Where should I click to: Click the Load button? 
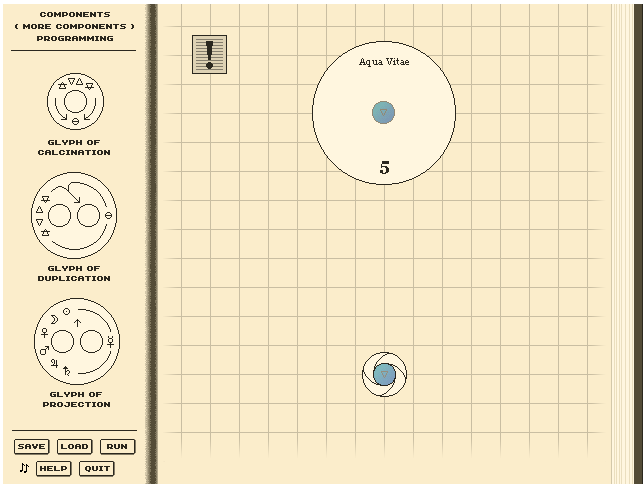74,446
